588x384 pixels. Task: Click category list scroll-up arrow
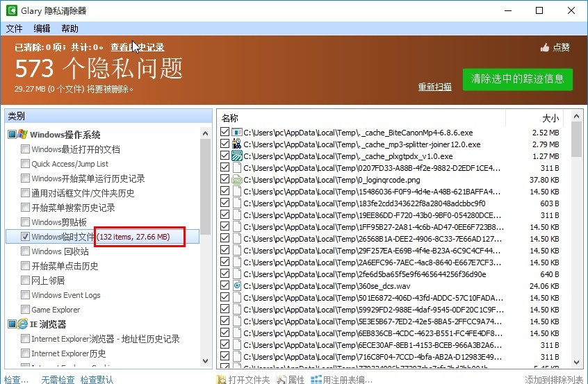pyautogui.click(x=205, y=133)
